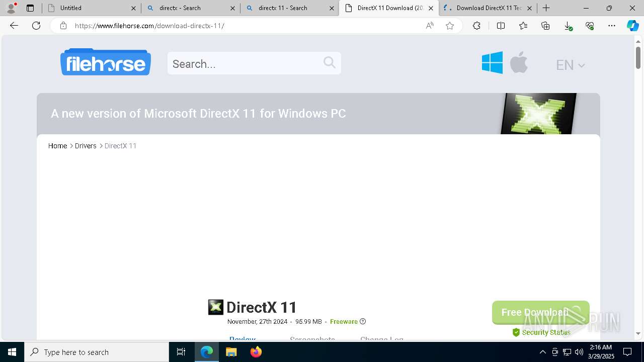644x362 pixels.
Task: Open the Freeware help question icon
Action: [x=363, y=322]
